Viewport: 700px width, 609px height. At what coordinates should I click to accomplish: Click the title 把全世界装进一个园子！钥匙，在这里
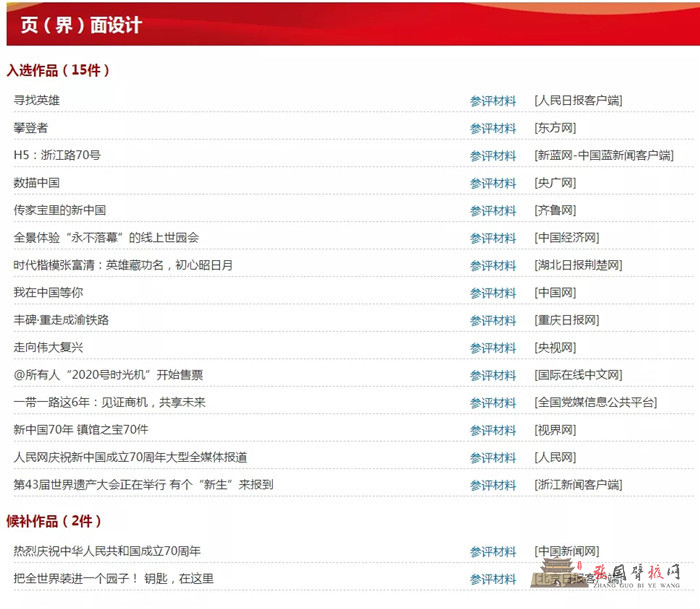tap(113, 578)
